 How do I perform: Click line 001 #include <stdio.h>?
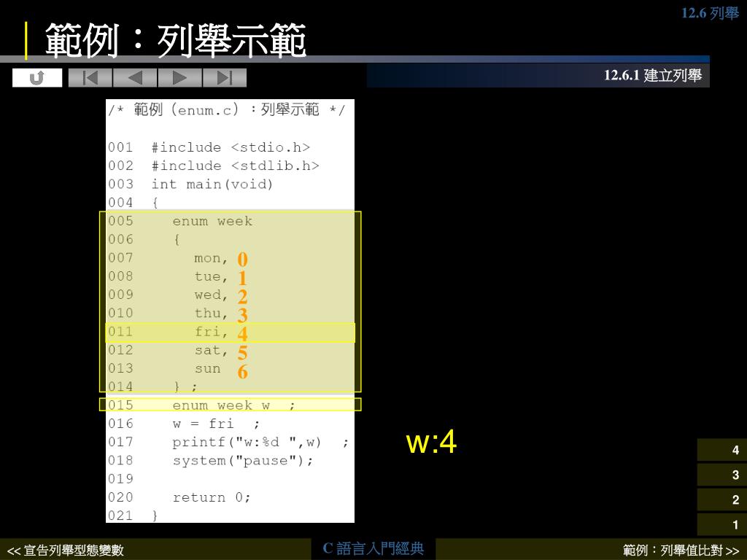(209, 147)
